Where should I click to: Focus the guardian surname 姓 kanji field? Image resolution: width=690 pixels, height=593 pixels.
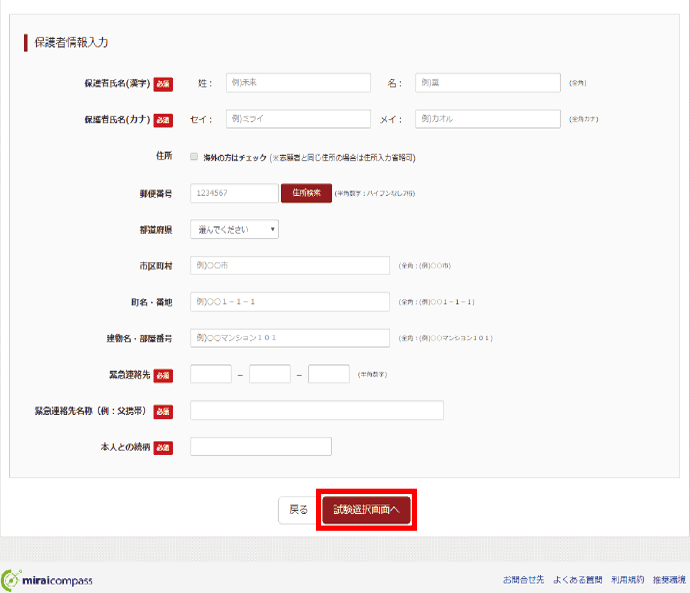298,83
